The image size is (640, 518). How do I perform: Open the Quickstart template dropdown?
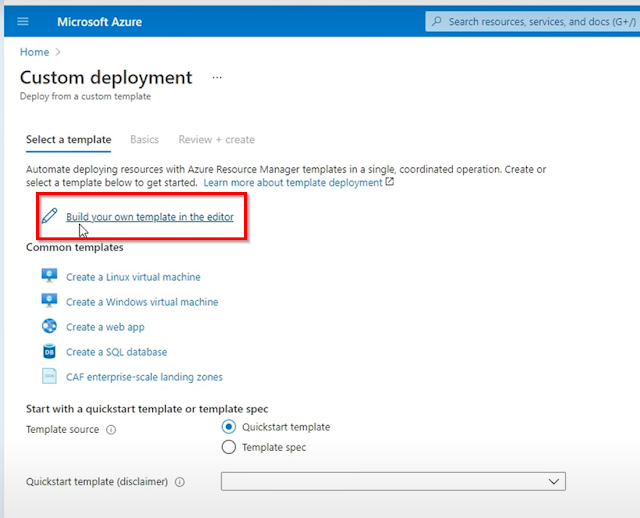[x=393, y=482]
